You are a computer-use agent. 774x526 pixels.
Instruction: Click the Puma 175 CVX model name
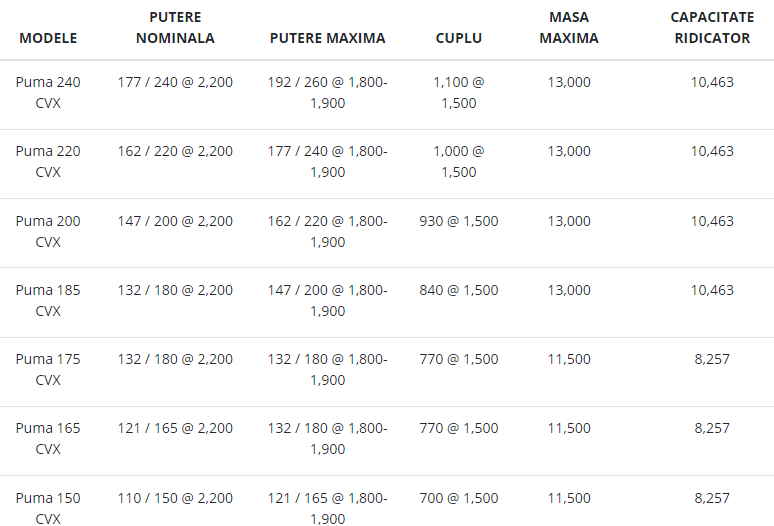[x=48, y=370]
